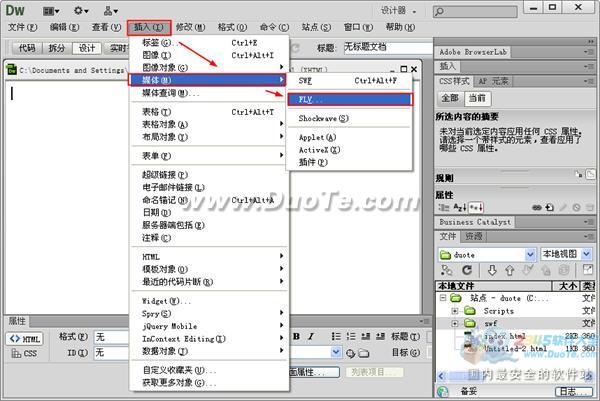Click the expand Files panel icon
The image size is (600, 401).
point(587,270)
